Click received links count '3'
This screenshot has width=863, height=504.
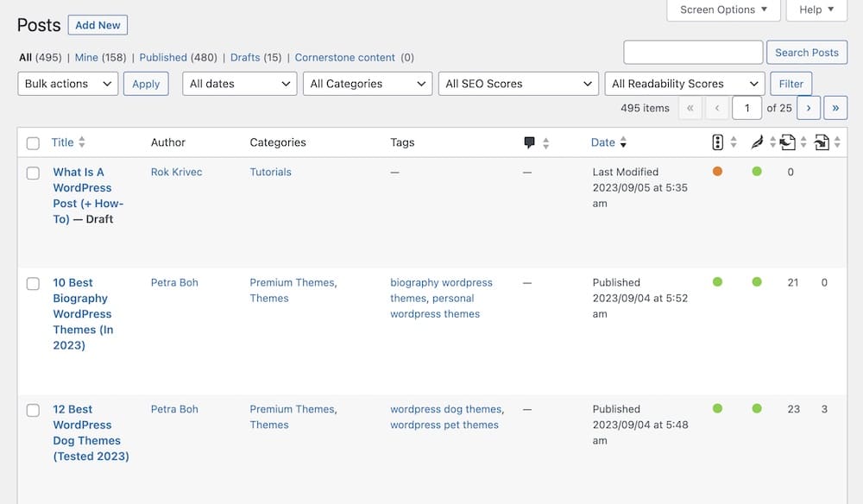[824, 409]
